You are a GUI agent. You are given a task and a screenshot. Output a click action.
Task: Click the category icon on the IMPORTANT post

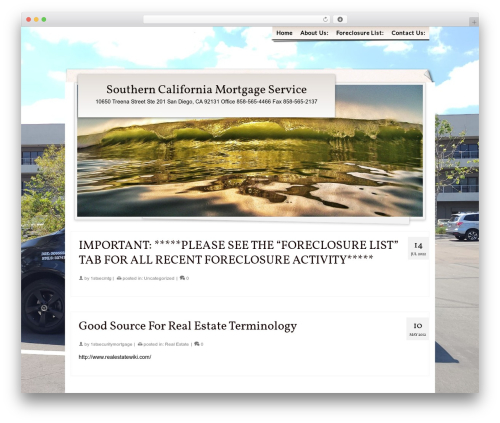pyautogui.click(x=119, y=278)
